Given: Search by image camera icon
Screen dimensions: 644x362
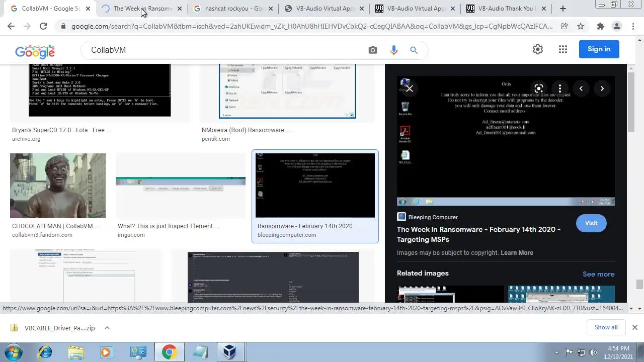Looking at the screenshot, I should tap(373, 50).
